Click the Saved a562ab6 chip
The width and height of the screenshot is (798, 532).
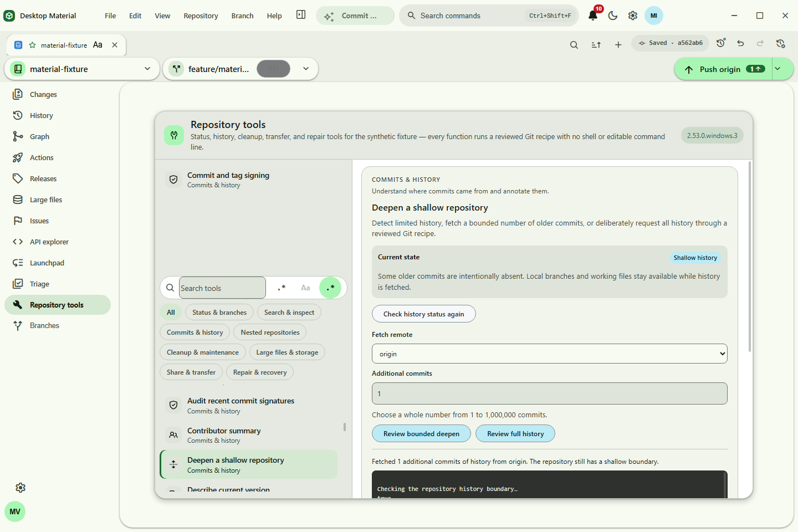(x=671, y=43)
